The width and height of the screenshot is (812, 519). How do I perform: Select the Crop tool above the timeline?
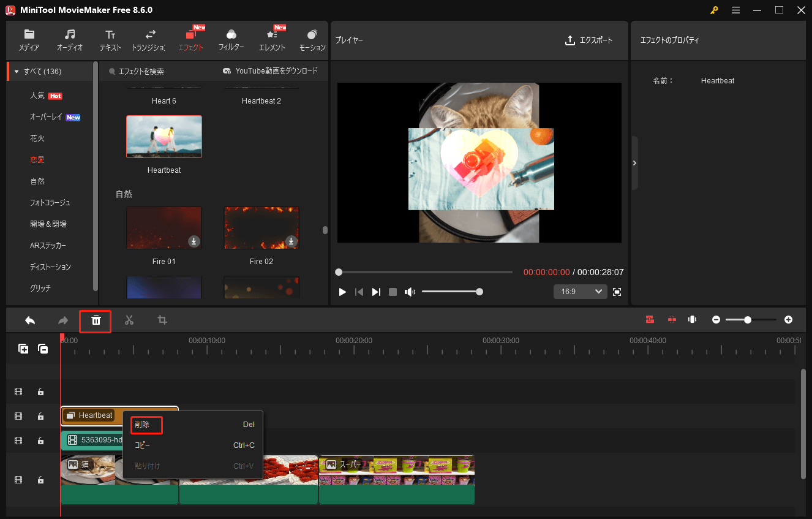(162, 320)
